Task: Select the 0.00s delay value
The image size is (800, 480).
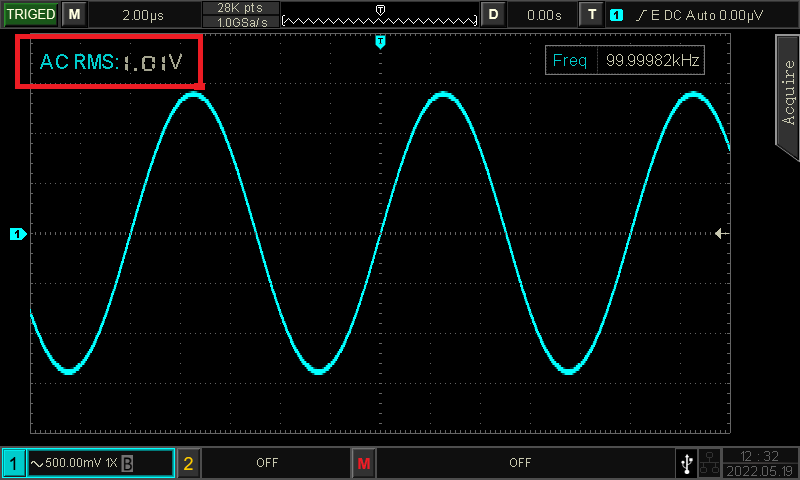Action: coord(543,15)
